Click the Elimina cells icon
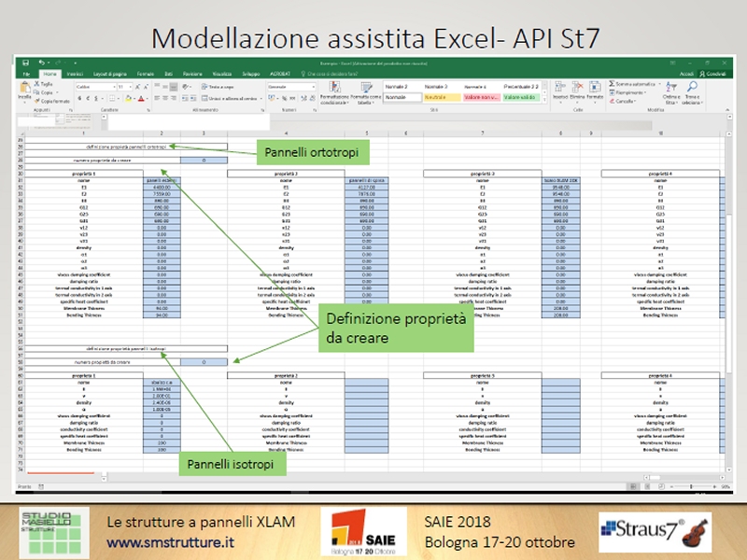Screen dimensions: 747x560 click(x=576, y=86)
